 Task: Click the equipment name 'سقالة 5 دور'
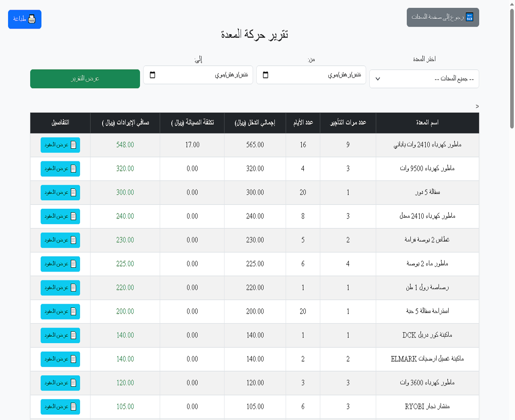coord(427,192)
